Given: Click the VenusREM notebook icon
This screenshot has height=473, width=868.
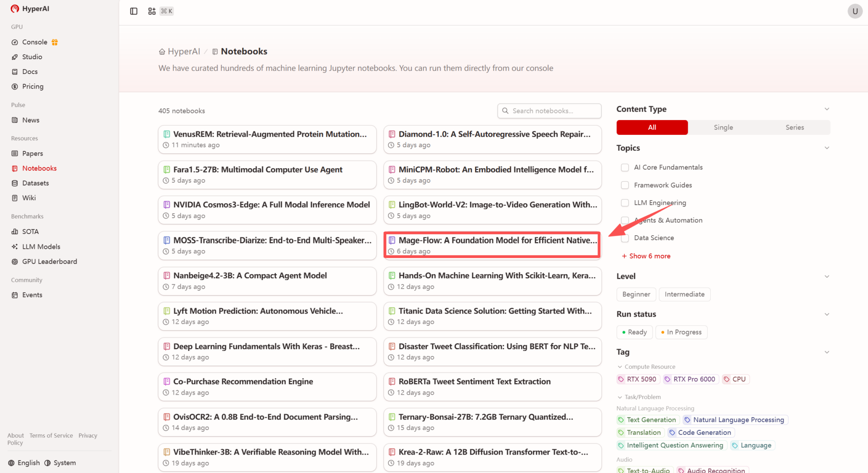Looking at the screenshot, I should (x=167, y=134).
